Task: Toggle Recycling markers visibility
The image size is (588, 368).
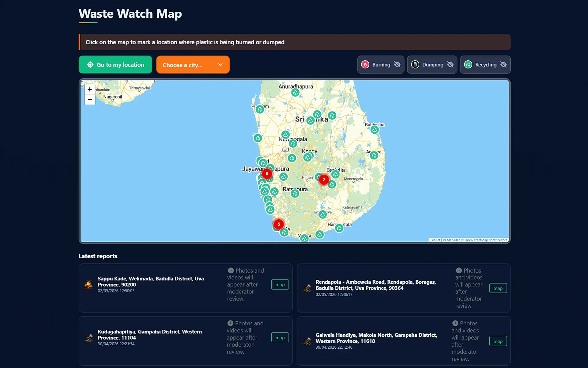Action: click(485, 64)
